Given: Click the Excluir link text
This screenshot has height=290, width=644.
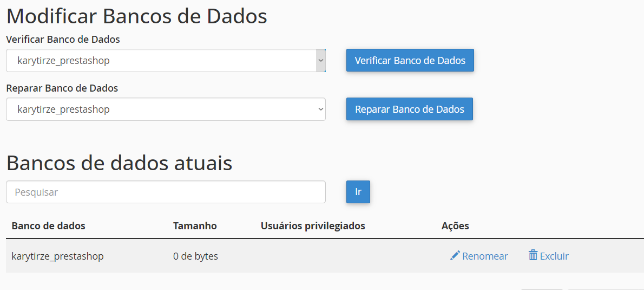Looking at the screenshot, I should (x=554, y=256).
